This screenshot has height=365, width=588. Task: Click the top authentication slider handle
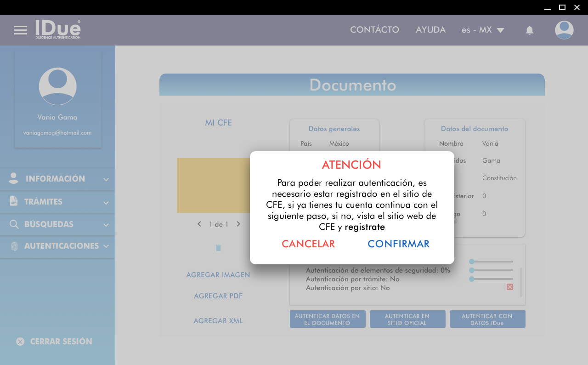pos(472,262)
